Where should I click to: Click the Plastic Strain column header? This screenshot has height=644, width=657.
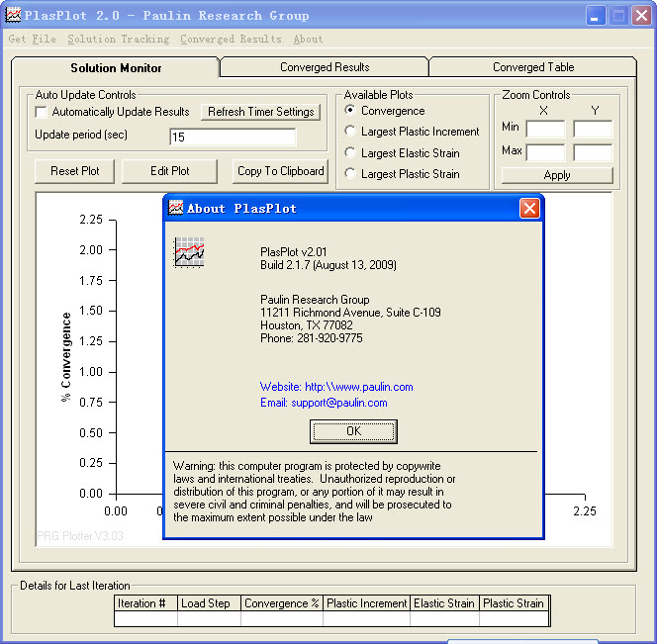[515, 602]
